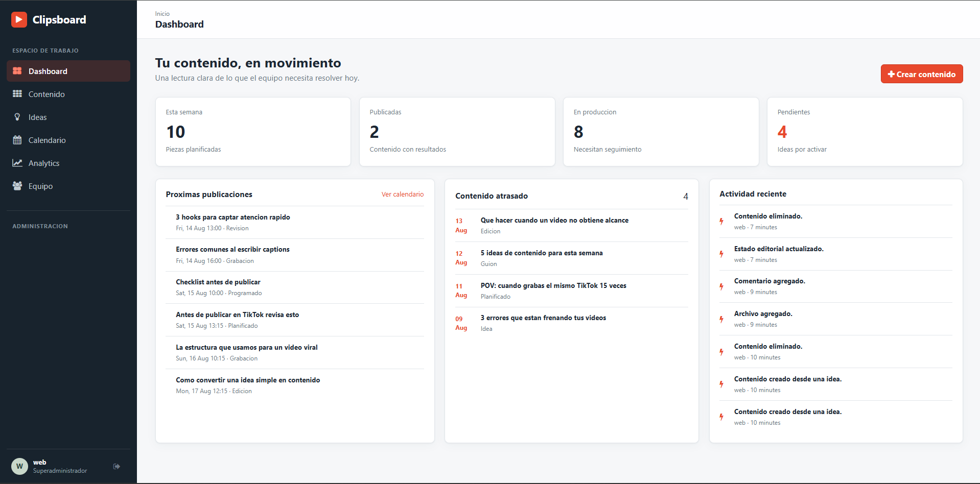The height and width of the screenshot is (484, 980).
Task: Click the Publicadas stat card
Action: (457, 132)
